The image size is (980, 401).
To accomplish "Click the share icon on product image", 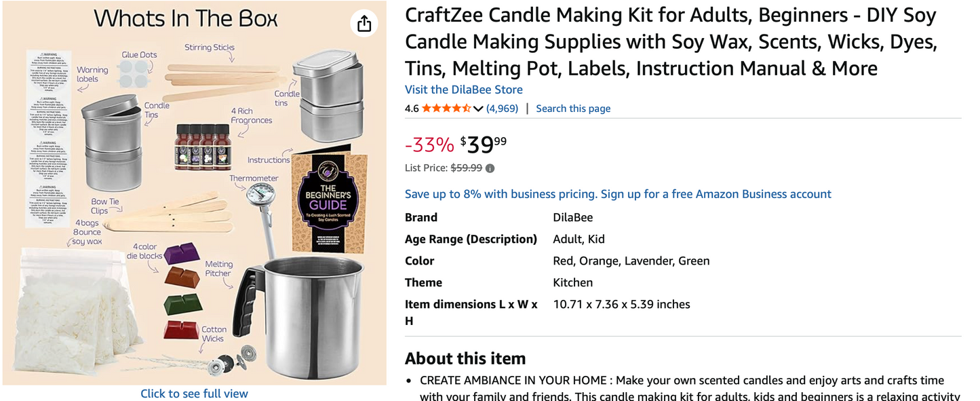I will click(364, 22).
